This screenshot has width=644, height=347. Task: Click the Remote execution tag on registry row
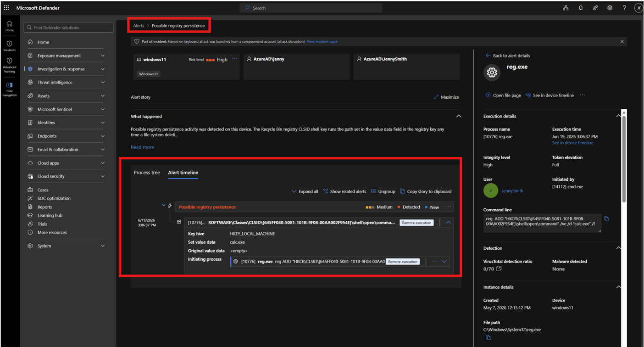coord(416,223)
